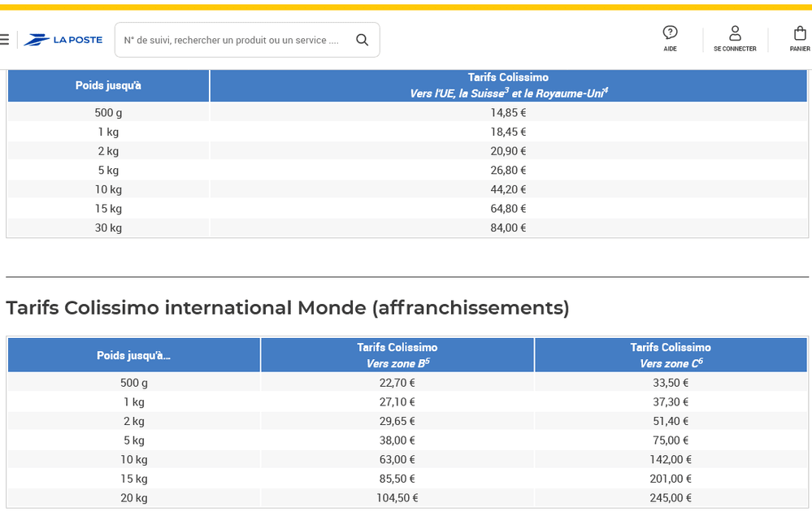
Task: Click the 30 kg weight cell
Action: pos(108,228)
